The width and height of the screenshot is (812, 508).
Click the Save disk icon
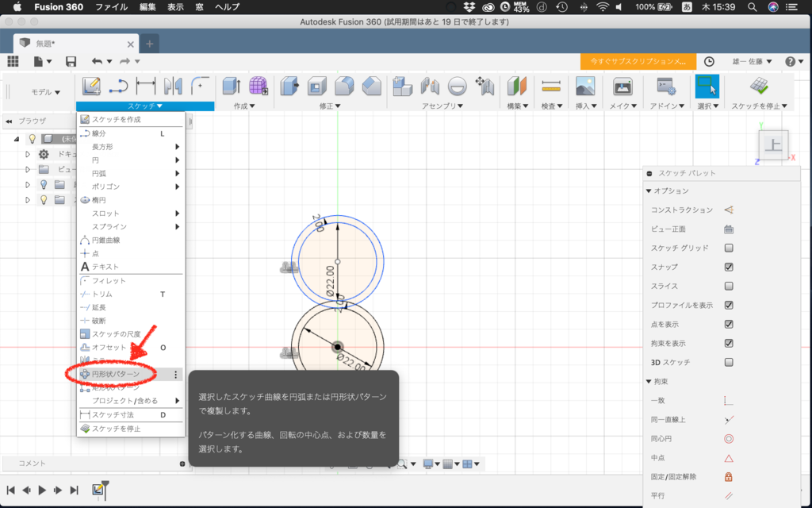tap(71, 61)
